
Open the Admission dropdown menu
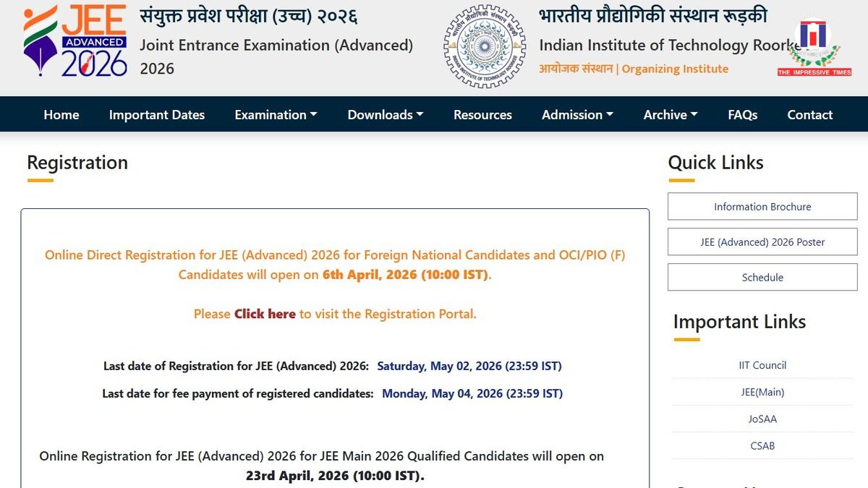(x=576, y=114)
